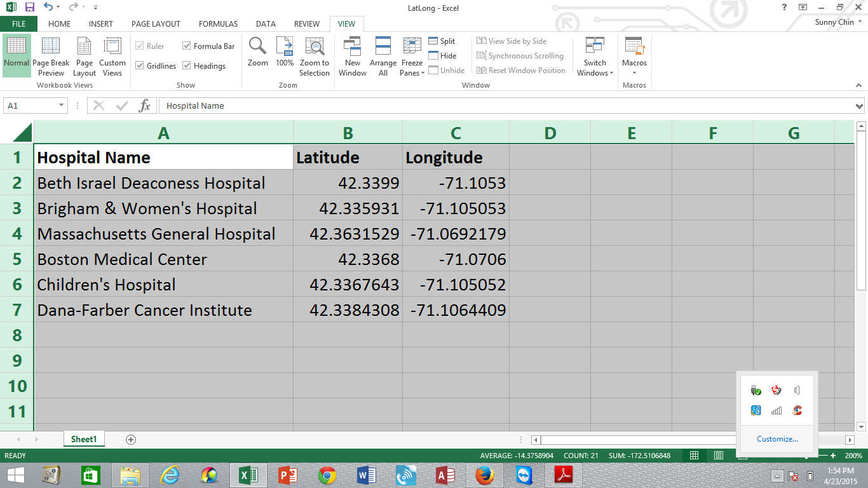Click the Hide window button

pos(442,56)
